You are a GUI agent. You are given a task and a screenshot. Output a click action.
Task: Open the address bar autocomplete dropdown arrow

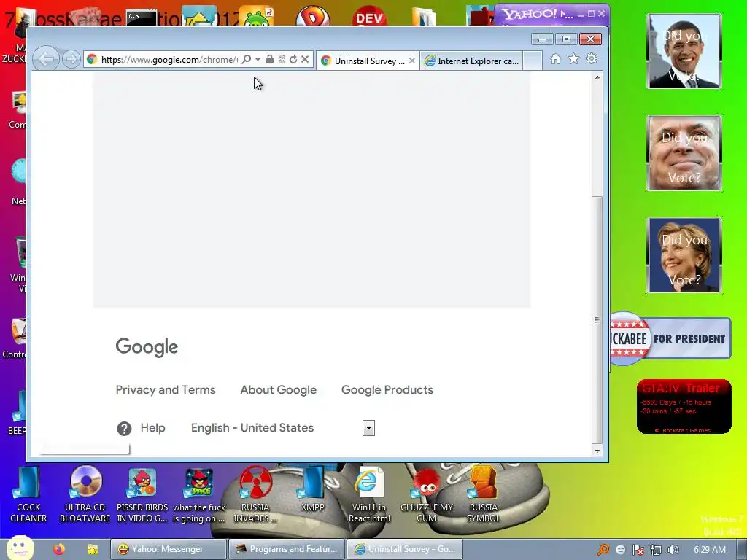click(x=258, y=60)
